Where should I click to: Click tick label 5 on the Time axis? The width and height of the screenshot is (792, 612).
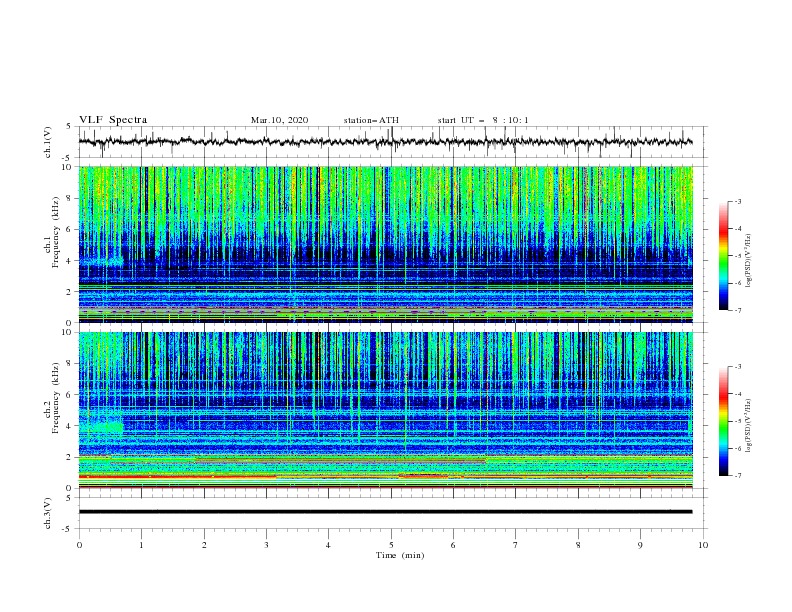(391, 545)
